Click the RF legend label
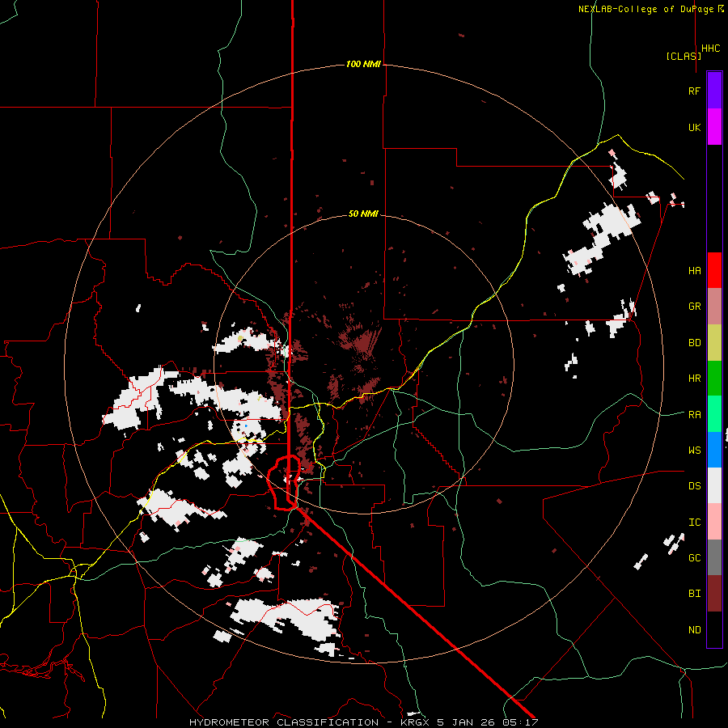This screenshot has height=728, width=728. (x=694, y=91)
